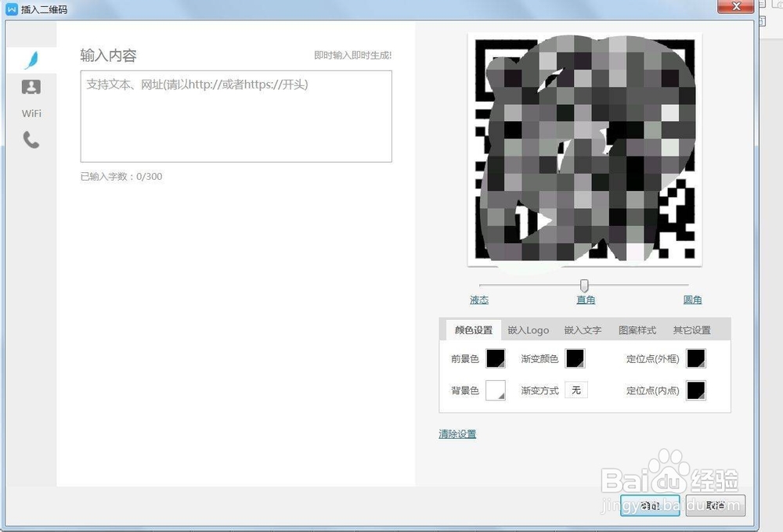The height and width of the screenshot is (532, 783).
Task: Open the 其它设置 tab
Action: coord(691,330)
